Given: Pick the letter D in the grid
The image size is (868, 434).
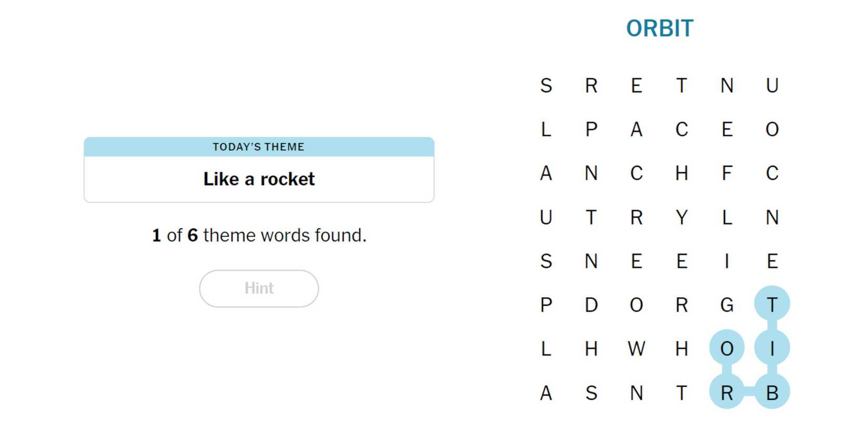Looking at the screenshot, I should click(x=591, y=305).
